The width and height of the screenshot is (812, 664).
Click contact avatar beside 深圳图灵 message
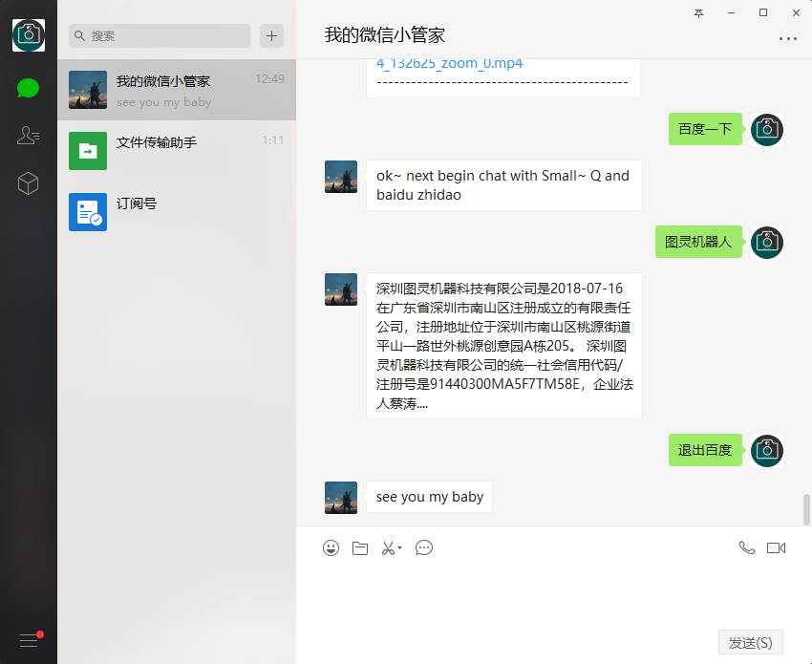[341, 289]
